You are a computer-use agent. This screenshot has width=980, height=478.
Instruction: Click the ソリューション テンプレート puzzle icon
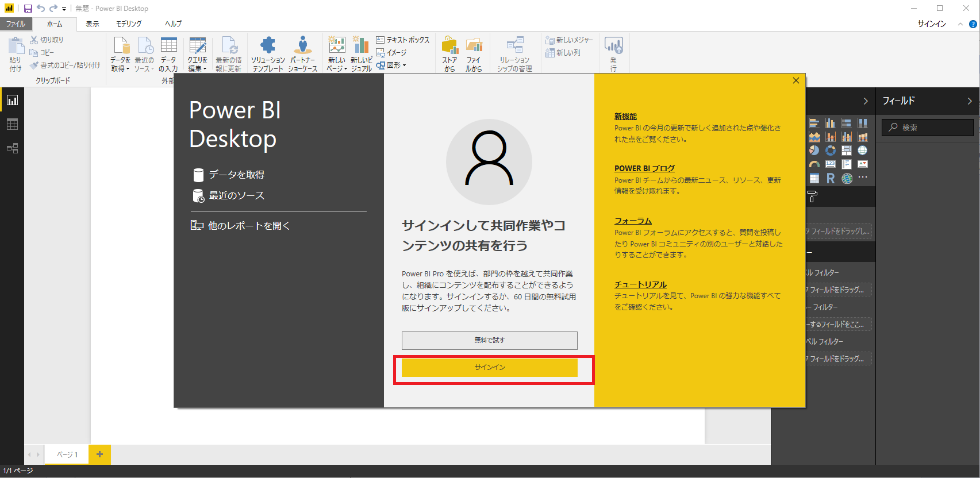point(268,53)
